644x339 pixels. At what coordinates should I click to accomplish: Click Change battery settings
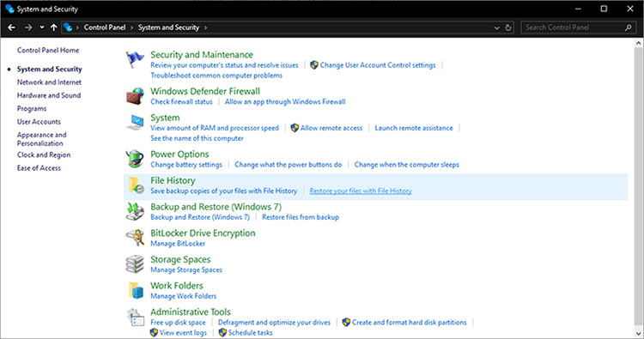pyautogui.click(x=186, y=165)
